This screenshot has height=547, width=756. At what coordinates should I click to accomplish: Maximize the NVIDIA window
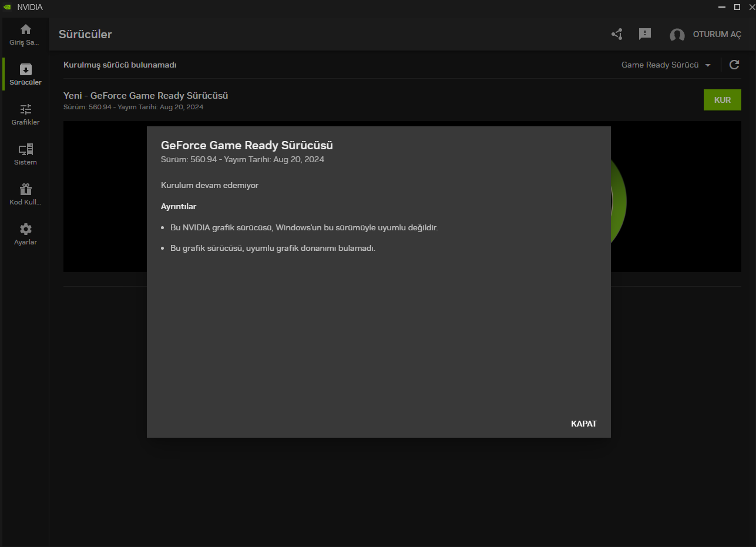tap(737, 7)
